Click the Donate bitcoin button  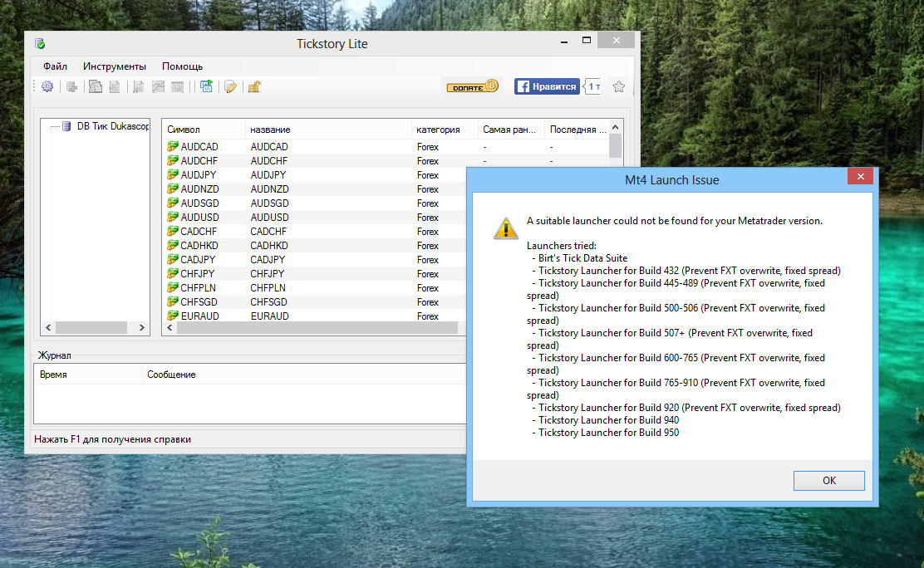[x=473, y=86]
